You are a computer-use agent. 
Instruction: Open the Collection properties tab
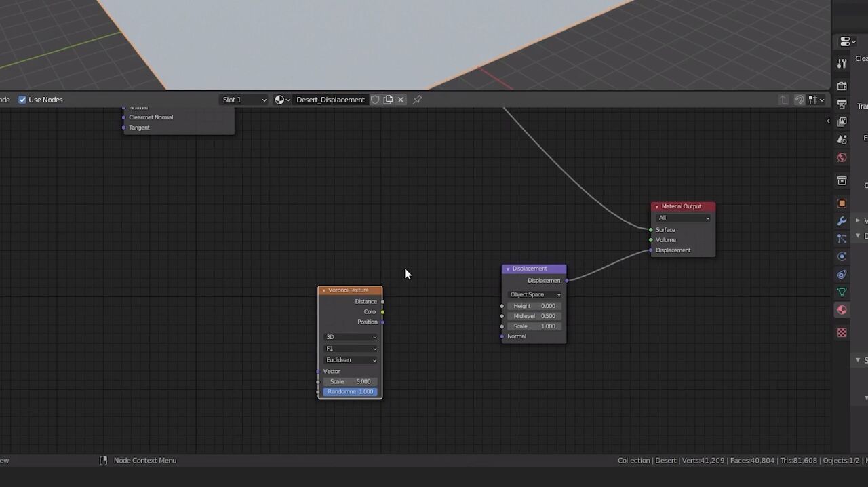click(842, 181)
